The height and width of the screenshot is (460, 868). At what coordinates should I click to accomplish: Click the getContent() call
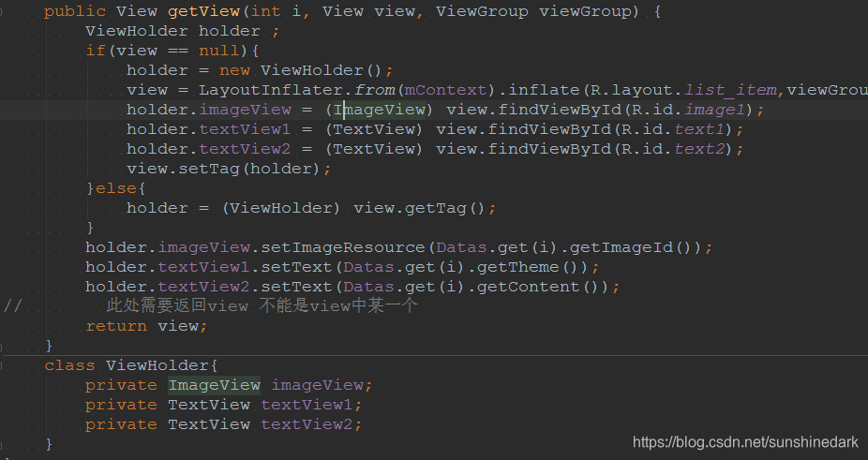tap(537, 287)
